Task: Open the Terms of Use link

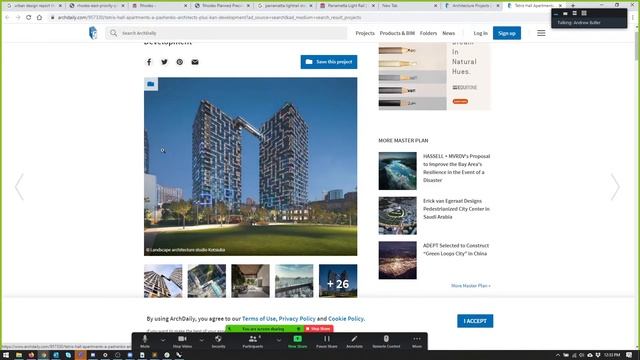Action: pyautogui.click(x=259, y=318)
